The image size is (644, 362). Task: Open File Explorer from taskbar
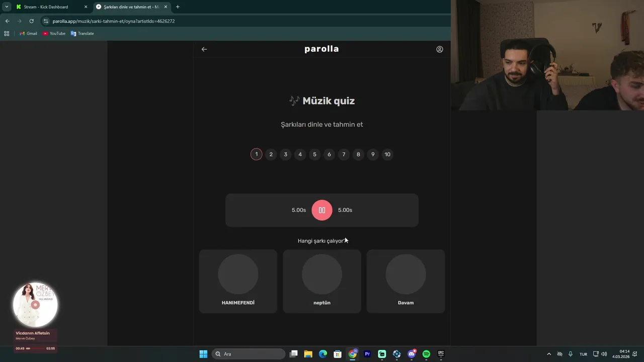[x=308, y=354]
